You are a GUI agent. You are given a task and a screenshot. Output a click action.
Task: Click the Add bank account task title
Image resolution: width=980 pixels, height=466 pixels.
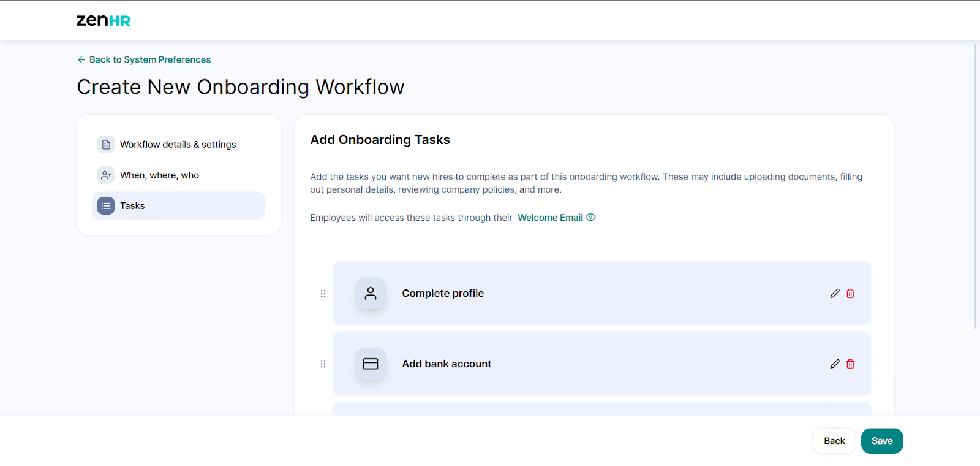[447, 364]
